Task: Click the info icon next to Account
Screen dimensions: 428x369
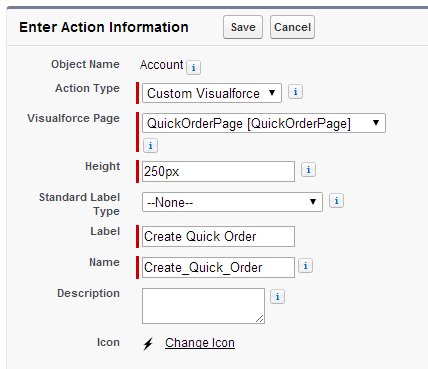Action: pyautogui.click(x=193, y=67)
